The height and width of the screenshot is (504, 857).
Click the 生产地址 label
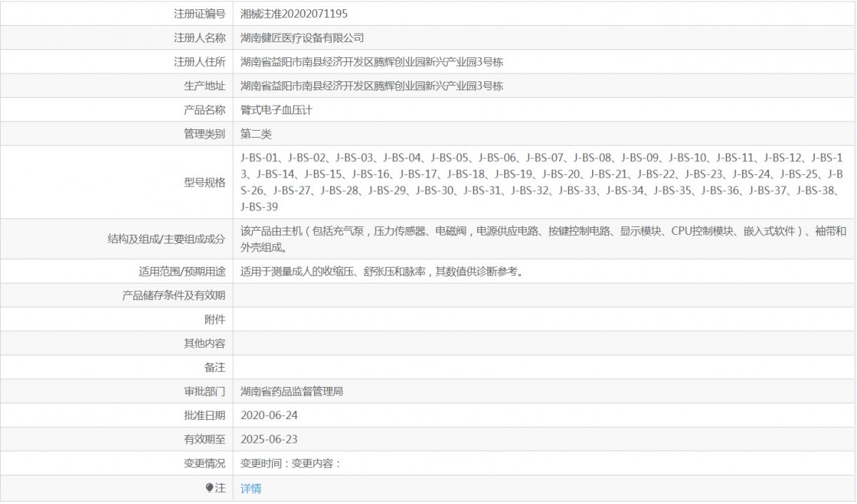[204, 86]
